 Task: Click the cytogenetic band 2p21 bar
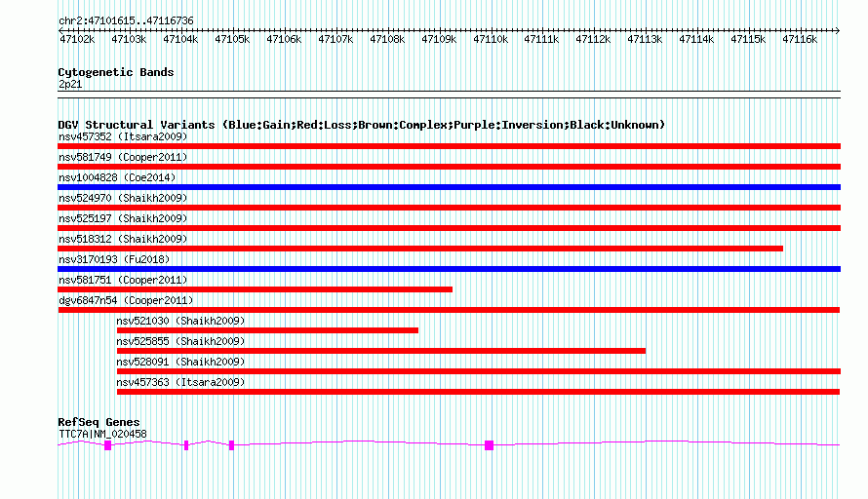point(449,95)
